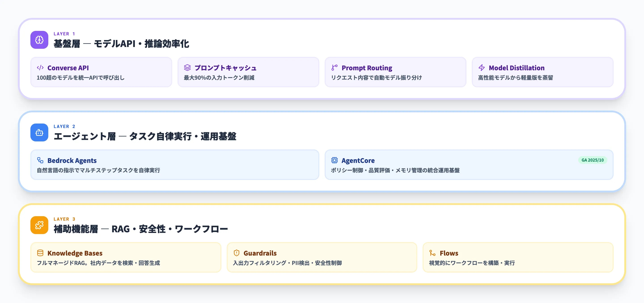
Task: Click the orange puzzle icon for Layer 3
Action: [39, 225]
